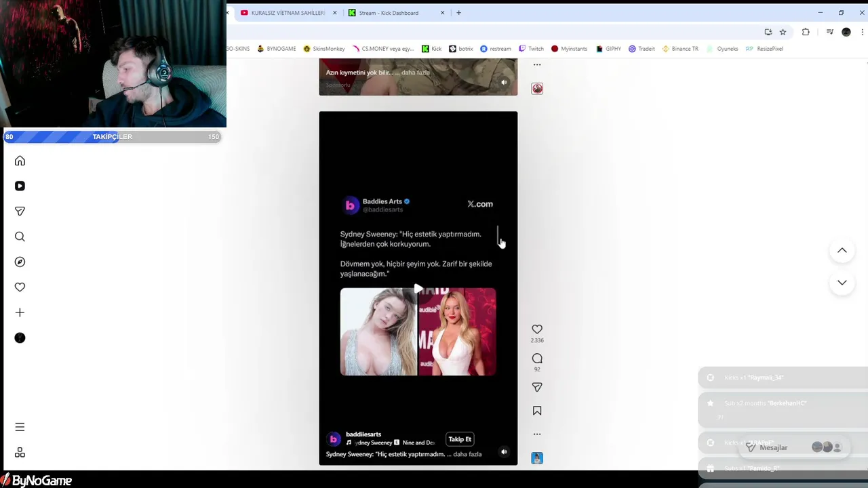Open the Explore compass in the sidebar
This screenshot has height=488, width=868.
tap(20, 262)
